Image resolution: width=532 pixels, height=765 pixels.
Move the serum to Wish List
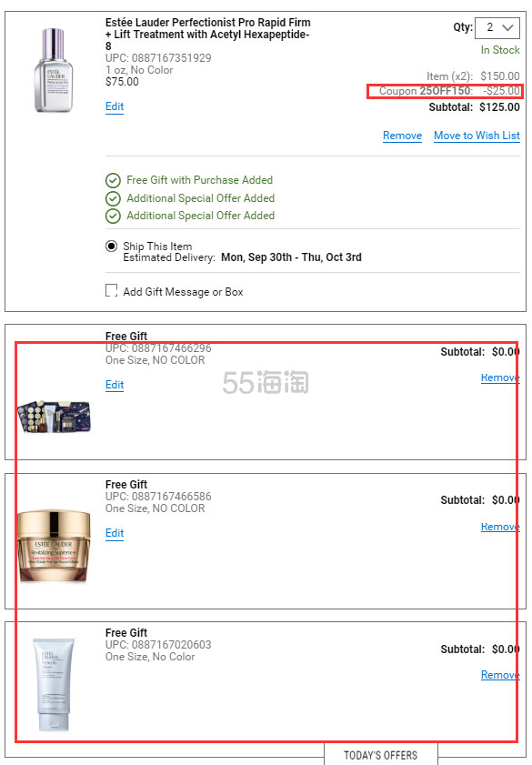point(477,136)
